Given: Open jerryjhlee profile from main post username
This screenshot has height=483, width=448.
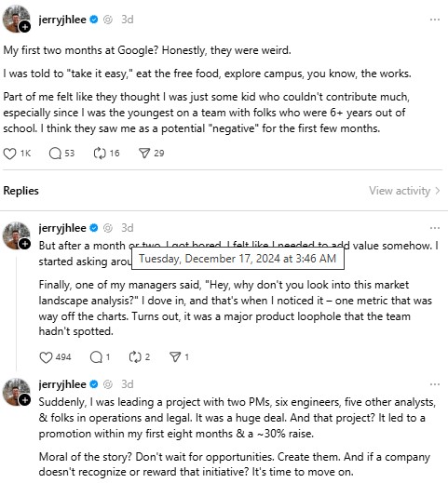Looking at the screenshot, I should (62, 20).
